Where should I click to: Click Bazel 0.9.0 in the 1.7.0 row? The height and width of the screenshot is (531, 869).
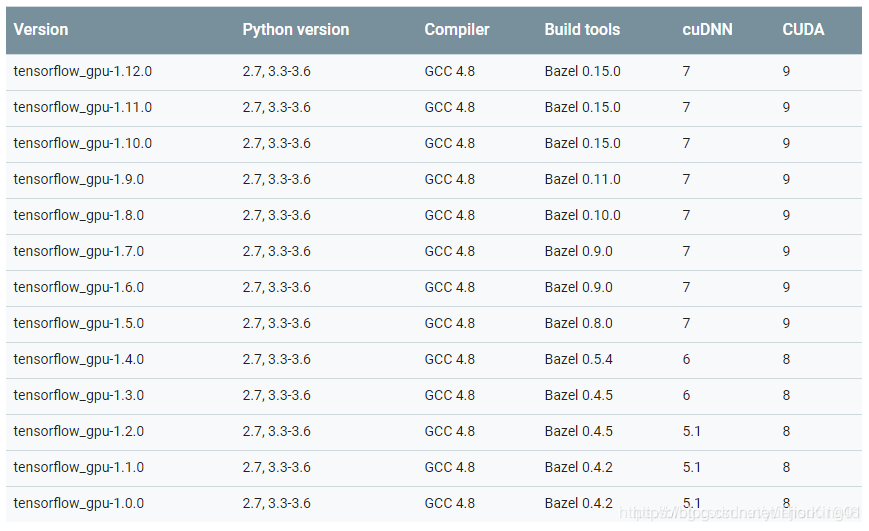click(579, 252)
